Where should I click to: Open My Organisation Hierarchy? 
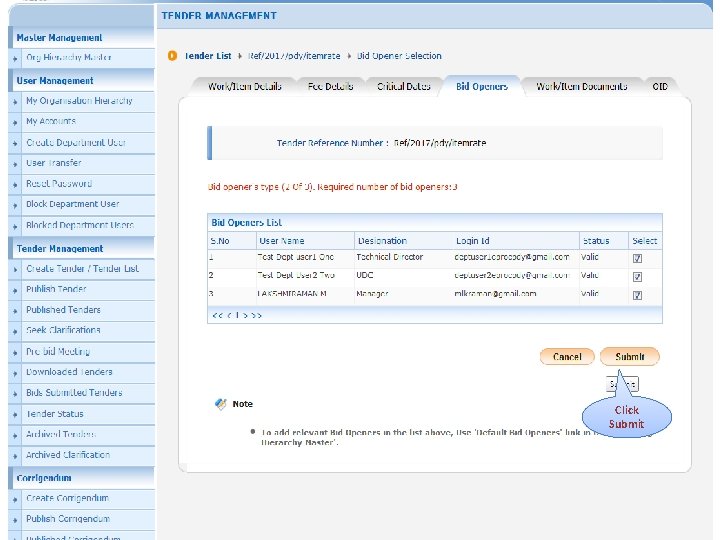tap(79, 101)
